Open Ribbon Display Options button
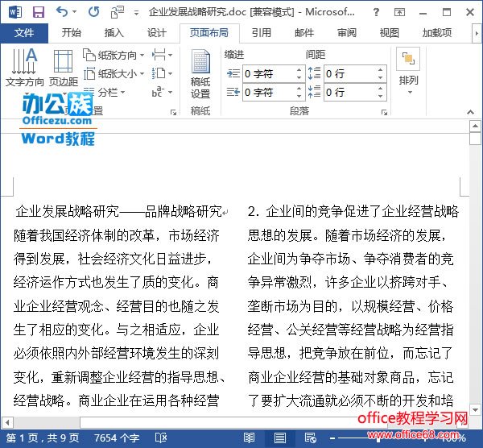The height and width of the screenshot is (448, 483). pos(399,12)
